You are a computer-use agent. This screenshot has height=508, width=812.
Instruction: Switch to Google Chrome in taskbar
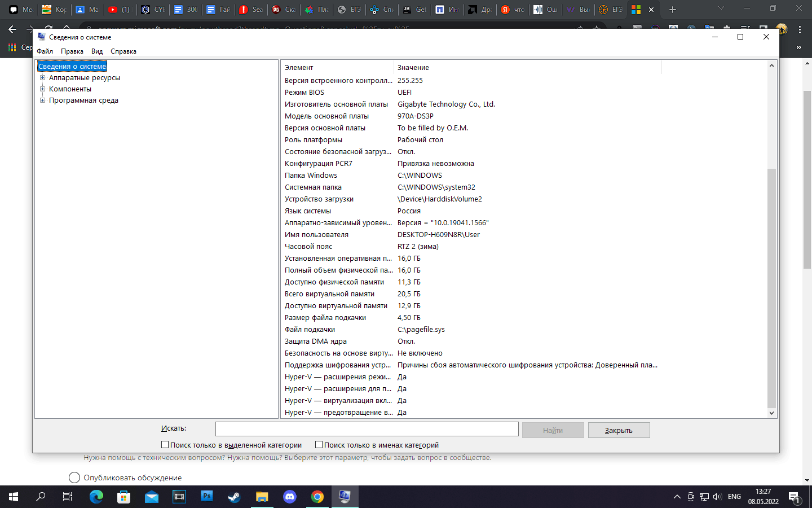coord(317,497)
